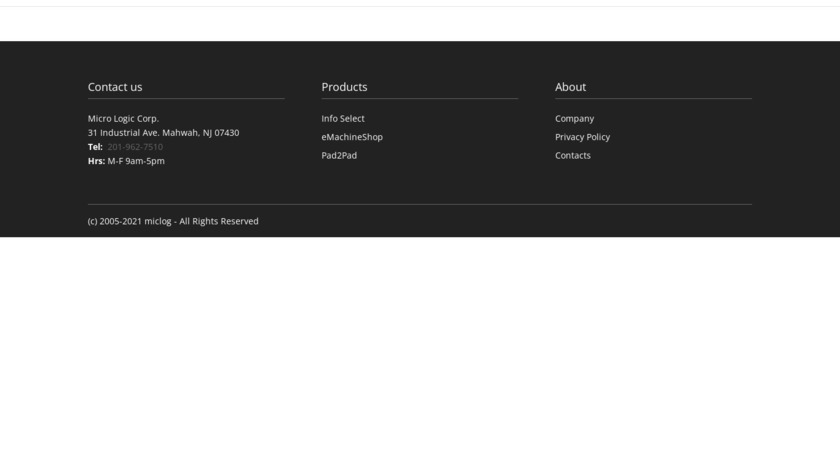The width and height of the screenshot is (840, 472).
Task: View the Privacy Policy
Action: pyautogui.click(x=582, y=137)
